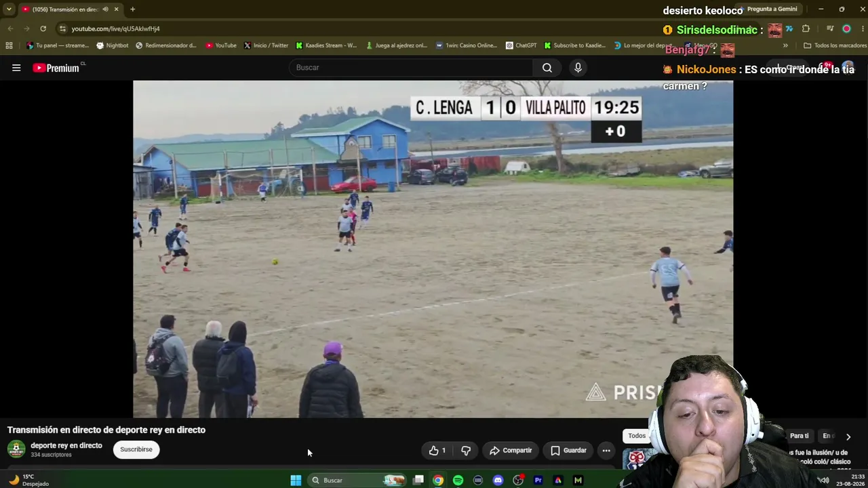Dislike the live stream video
The width and height of the screenshot is (868, 488).
(x=466, y=451)
